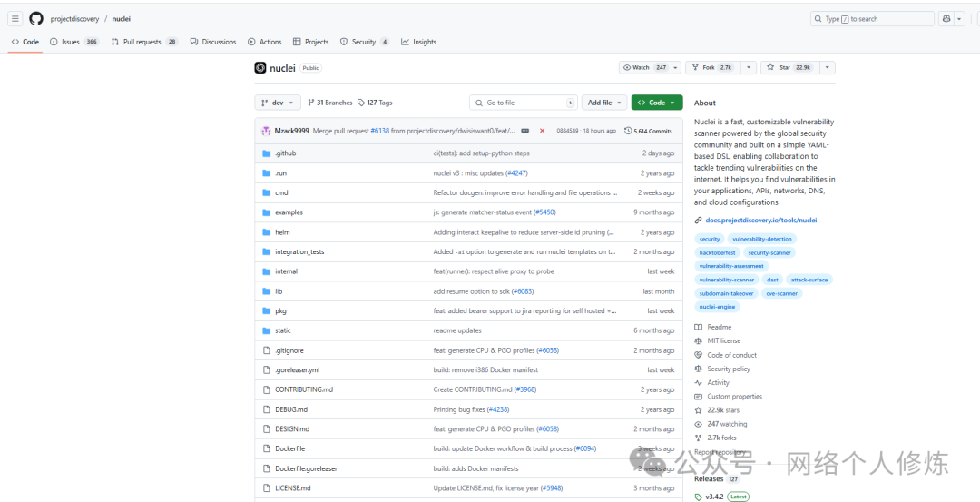
Task: Click the .github folder icon
Action: coord(266,153)
